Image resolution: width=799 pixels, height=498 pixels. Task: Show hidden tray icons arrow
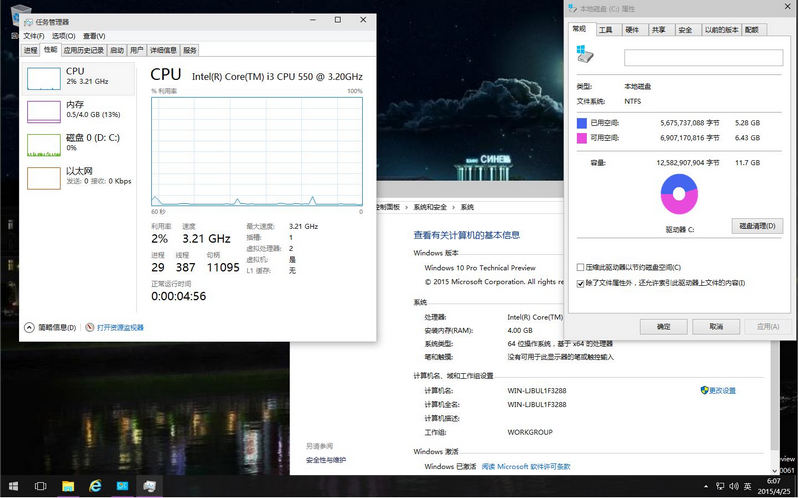(706, 487)
